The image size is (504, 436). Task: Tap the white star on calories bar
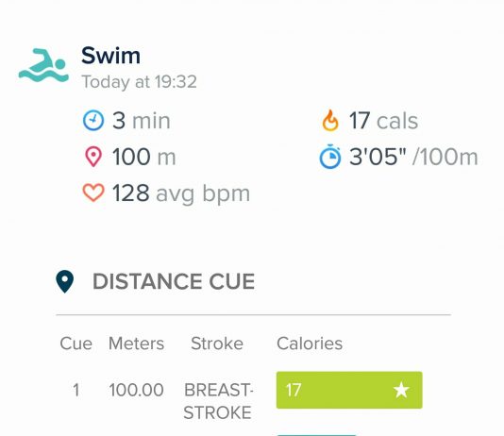point(401,390)
